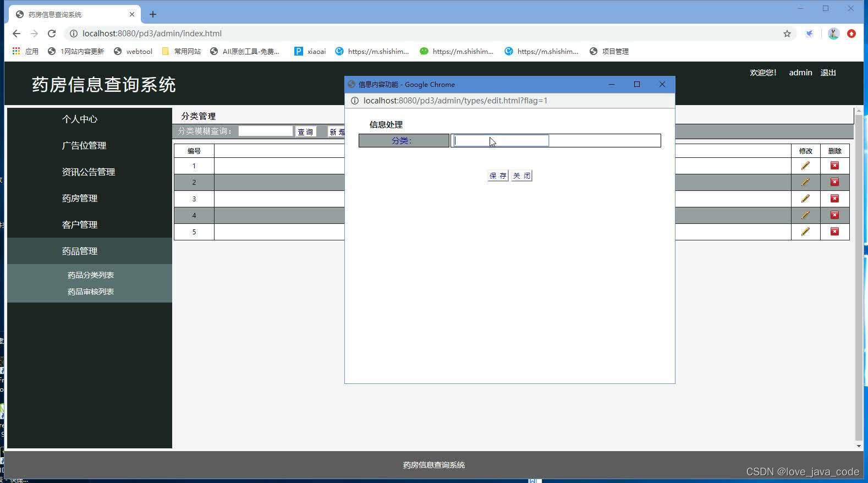Delete row 2 with red X icon
Image resolution: width=868 pixels, height=483 pixels.
pos(834,182)
